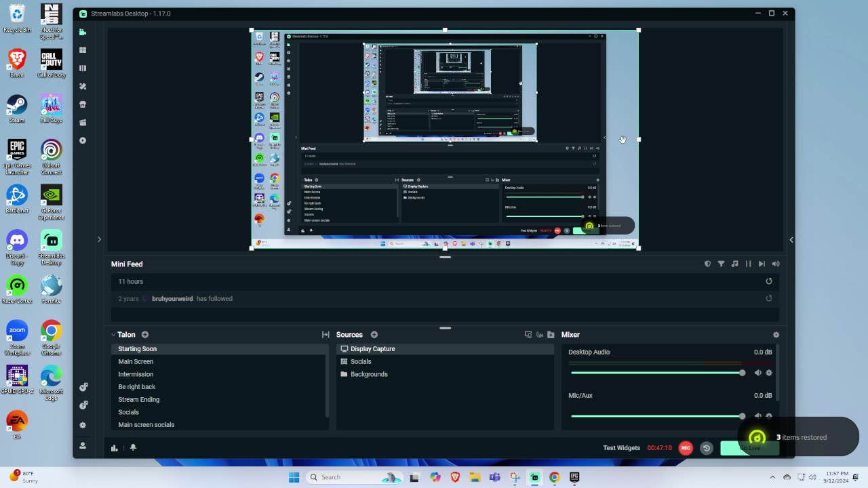868x488 pixels.
Task: Adjust the Desktop Audio volume slider
Action: [658, 373]
